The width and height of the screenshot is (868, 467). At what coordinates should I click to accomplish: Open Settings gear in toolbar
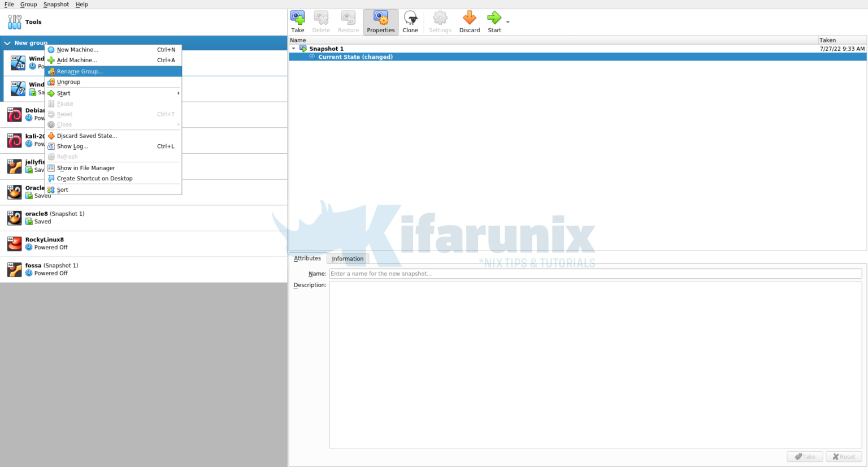pos(440,22)
